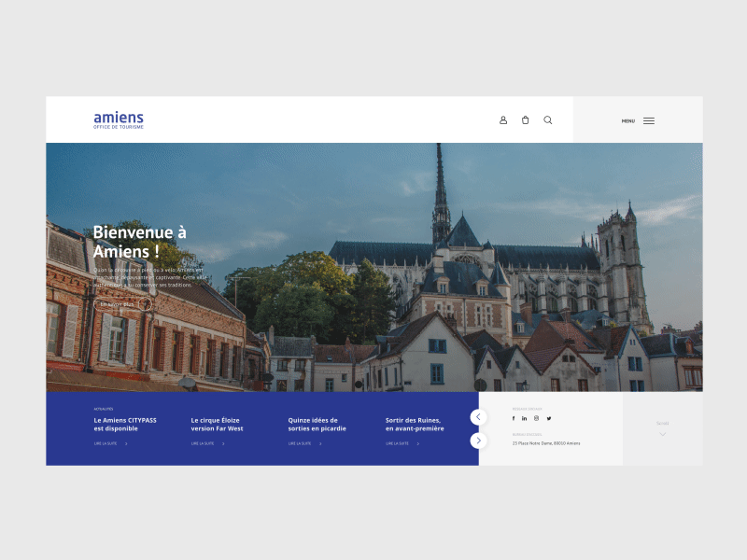Viewport: 747px width, 560px height.
Task: Open the shopping basket icon
Action: click(x=525, y=120)
